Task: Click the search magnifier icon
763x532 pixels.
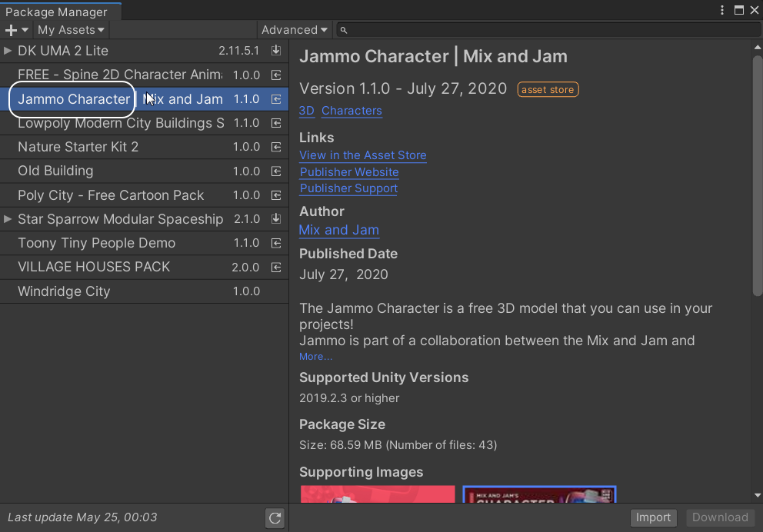Action: pos(344,30)
